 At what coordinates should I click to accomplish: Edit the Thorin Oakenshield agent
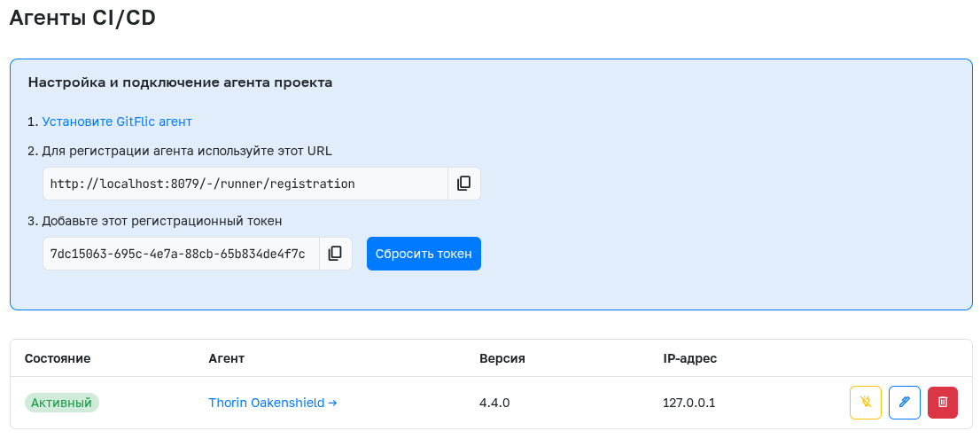[904, 403]
